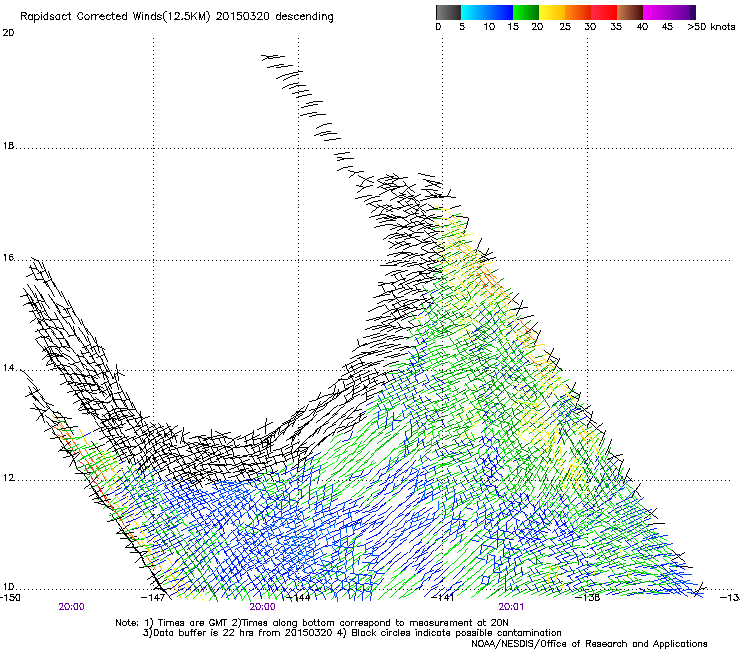This screenshot has height=650, width=740.
Task: Click the brown 35-40 knots color band
Action: [630, 12]
